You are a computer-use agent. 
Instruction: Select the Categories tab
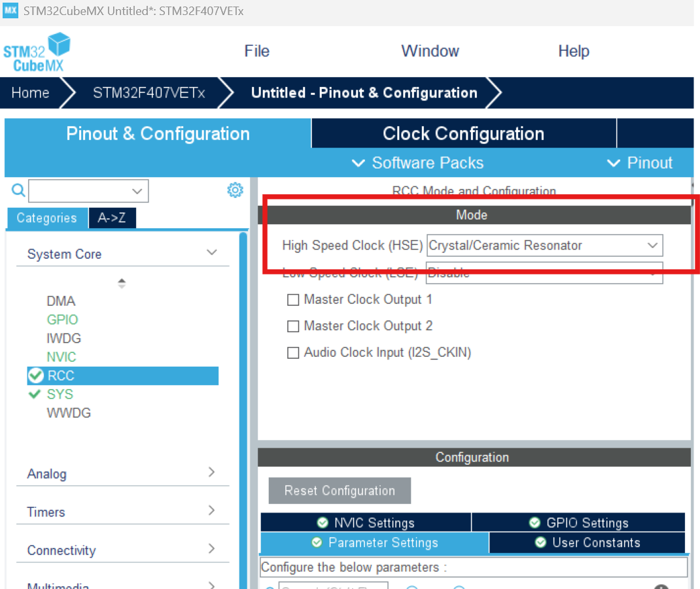click(47, 218)
